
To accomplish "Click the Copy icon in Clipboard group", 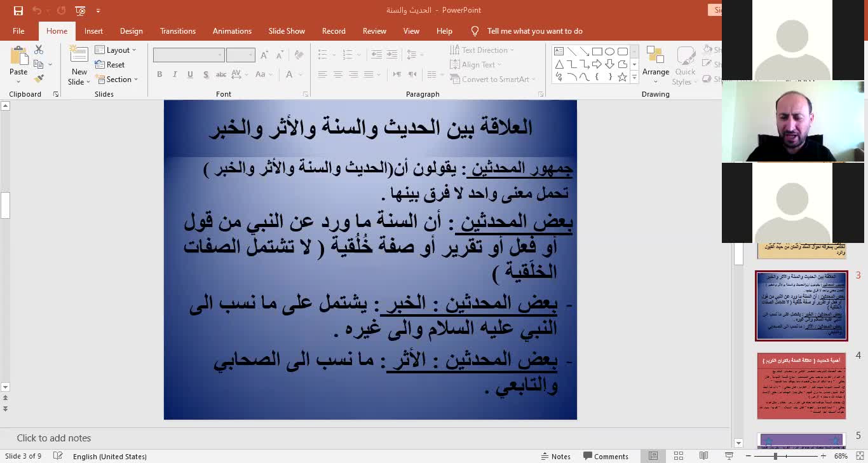I will click(x=39, y=64).
